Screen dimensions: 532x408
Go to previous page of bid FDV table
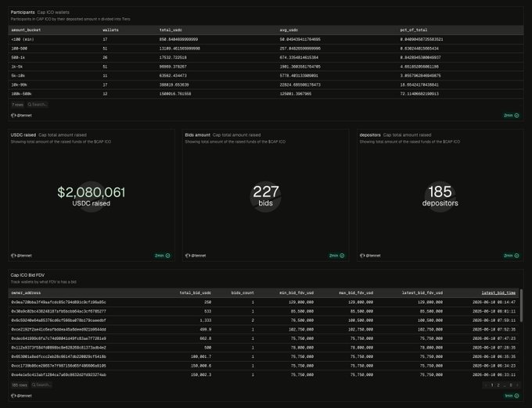[x=486, y=385]
